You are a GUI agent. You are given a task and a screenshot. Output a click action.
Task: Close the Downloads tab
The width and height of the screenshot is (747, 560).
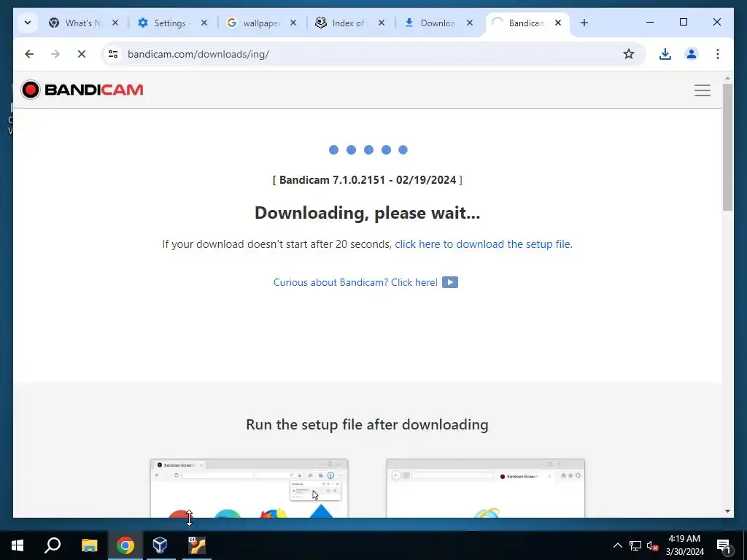point(469,23)
